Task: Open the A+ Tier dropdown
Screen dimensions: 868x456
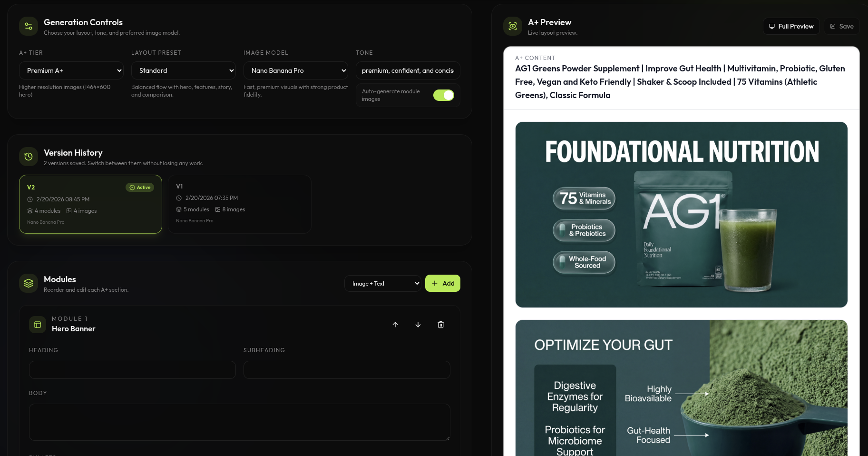Action: pyautogui.click(x=71, y=70)
